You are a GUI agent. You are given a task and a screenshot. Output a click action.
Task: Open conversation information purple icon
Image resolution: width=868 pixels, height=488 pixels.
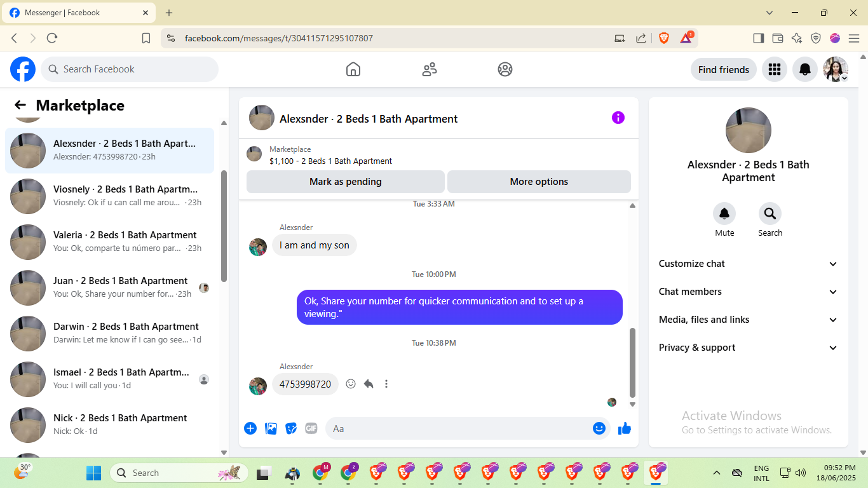[x=618, y=118]
